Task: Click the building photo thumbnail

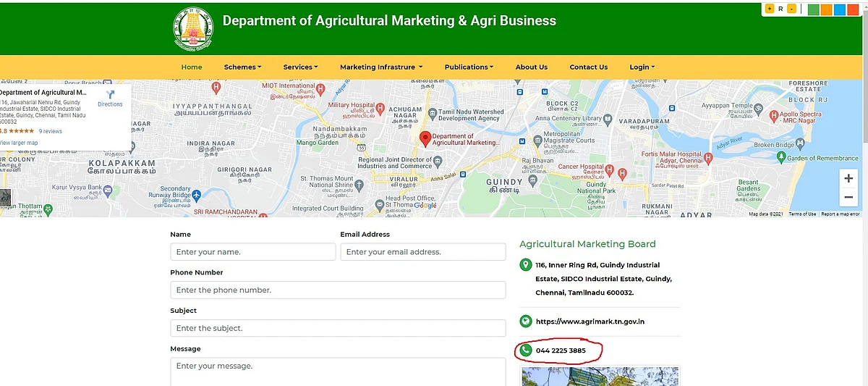Action: tap(600, 377)
